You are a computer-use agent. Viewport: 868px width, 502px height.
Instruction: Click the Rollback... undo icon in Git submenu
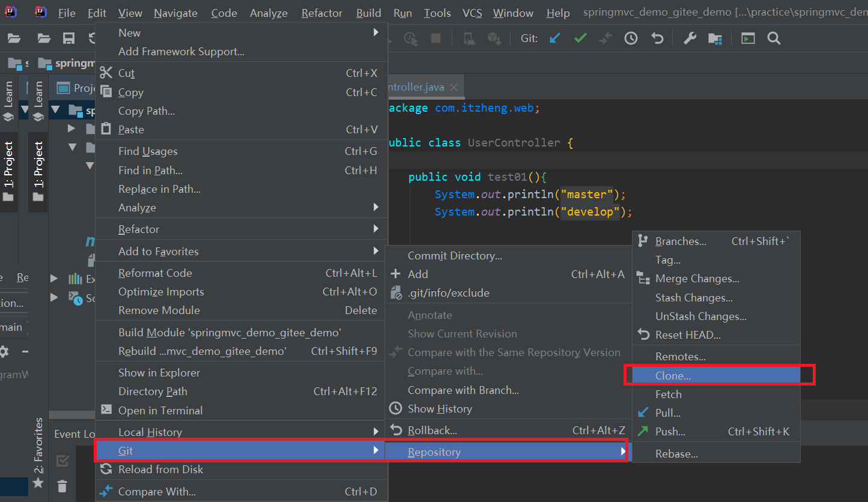click(396, 430)
